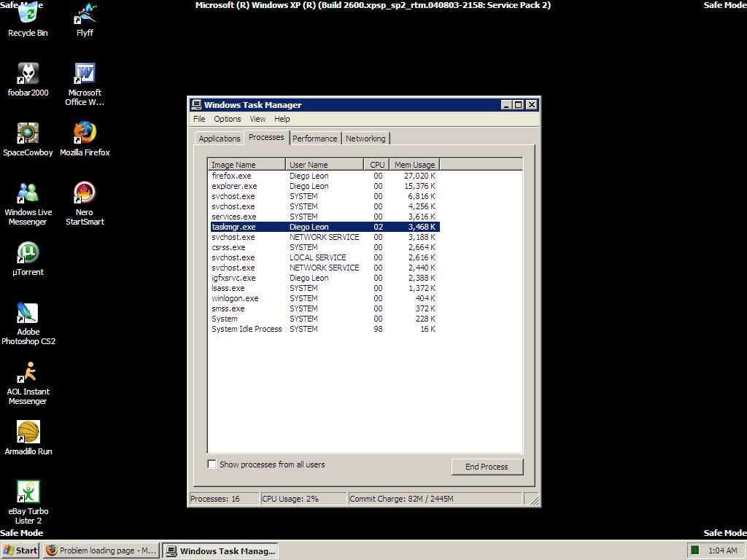The width and height of the screenshot is (747, 560).
Task: Click the Armadillo Run desktop icon
Action: (28, 433)
